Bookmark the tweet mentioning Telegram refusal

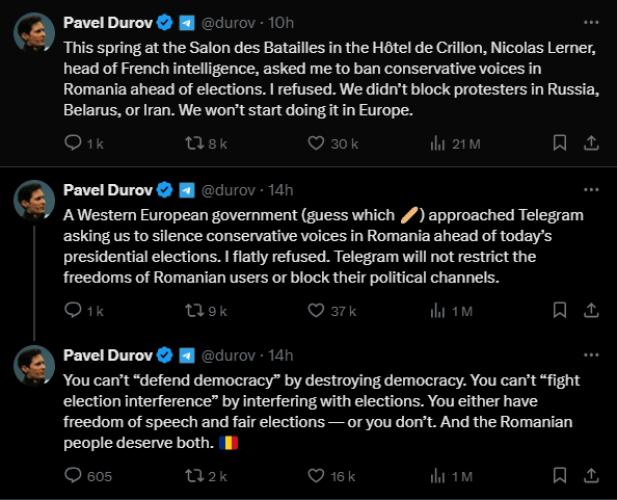(560, 310)
